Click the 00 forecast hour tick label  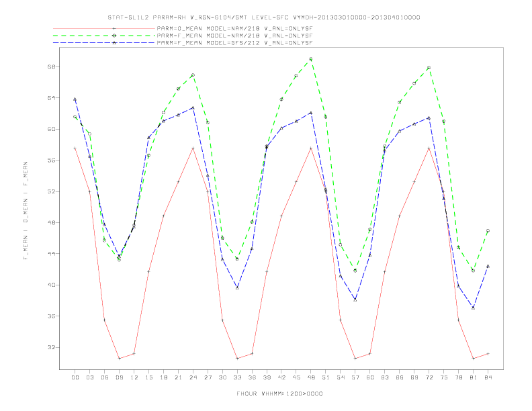tap(75, 377)
